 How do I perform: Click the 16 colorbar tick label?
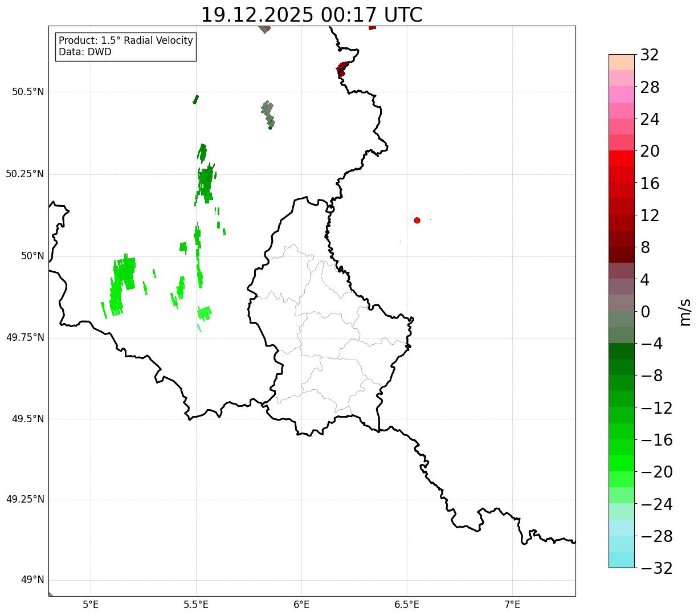coord(650,183)
